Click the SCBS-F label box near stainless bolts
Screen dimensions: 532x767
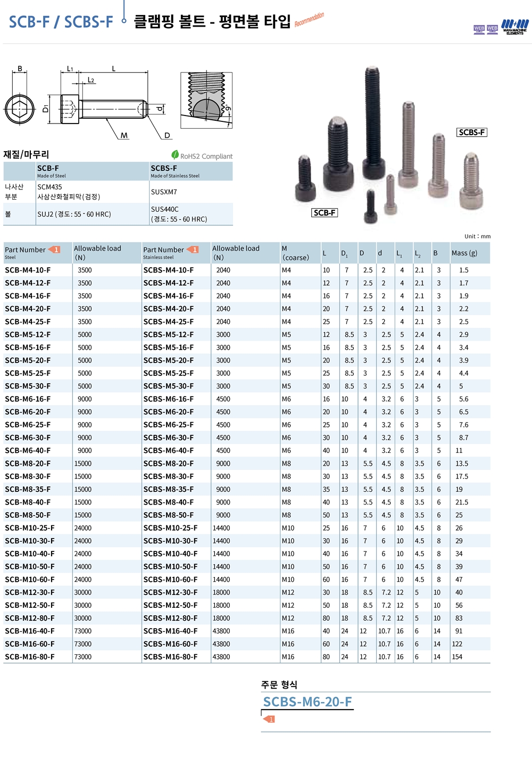pos(472,133)
